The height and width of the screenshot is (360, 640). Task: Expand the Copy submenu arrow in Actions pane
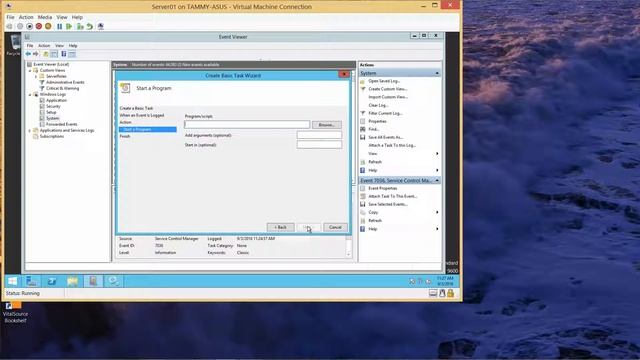click(x=437, y=212)
